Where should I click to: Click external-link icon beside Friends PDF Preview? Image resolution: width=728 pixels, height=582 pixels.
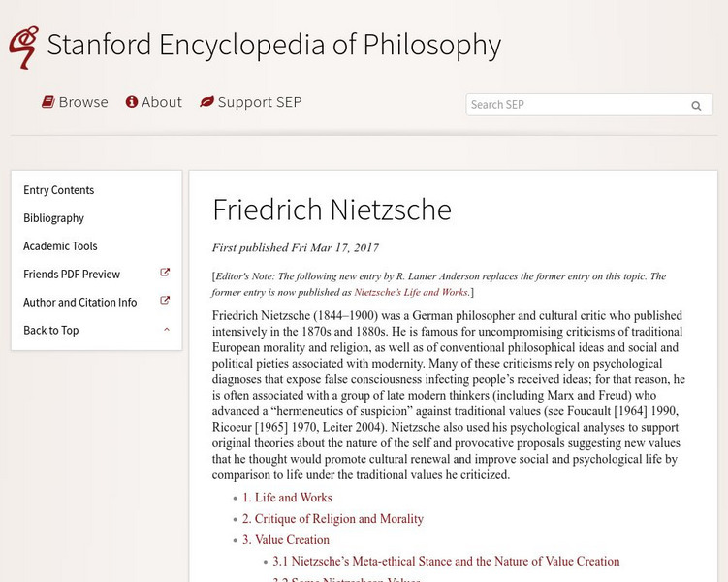165,274
